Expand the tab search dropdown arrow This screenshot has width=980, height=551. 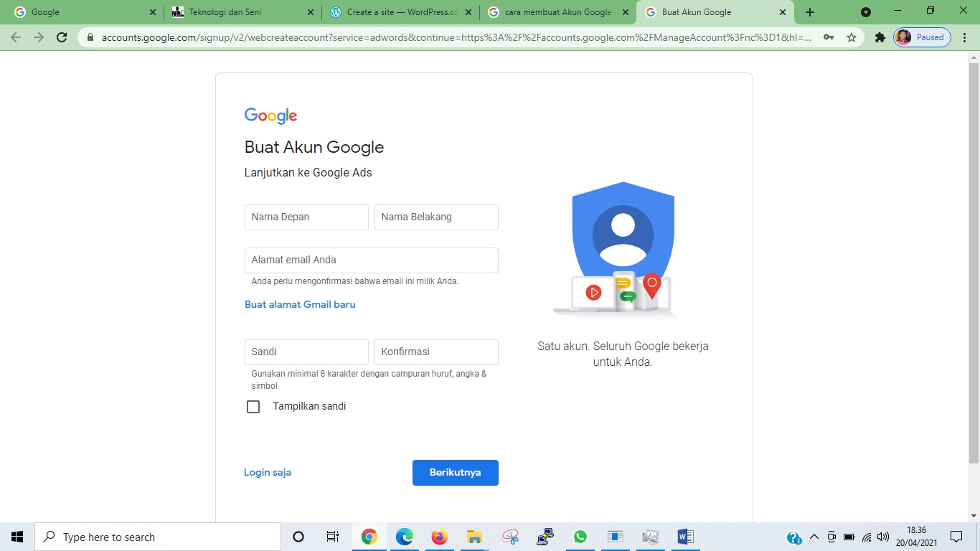click(866, 12)
